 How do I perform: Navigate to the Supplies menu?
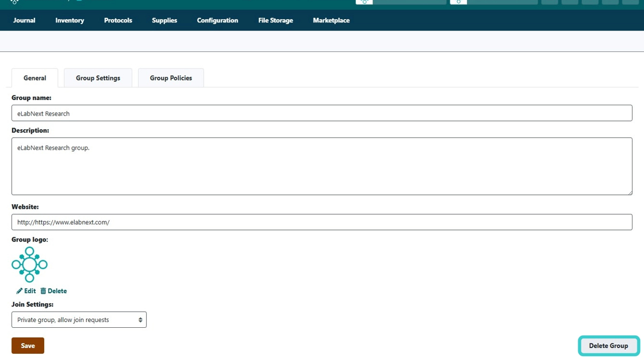164,20
